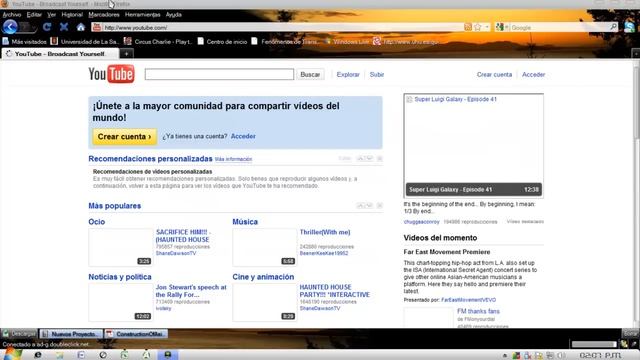Click the Super Luigi Galaxy featured video
The width and height of the screenshot is (640, 360).
[473, 146]
